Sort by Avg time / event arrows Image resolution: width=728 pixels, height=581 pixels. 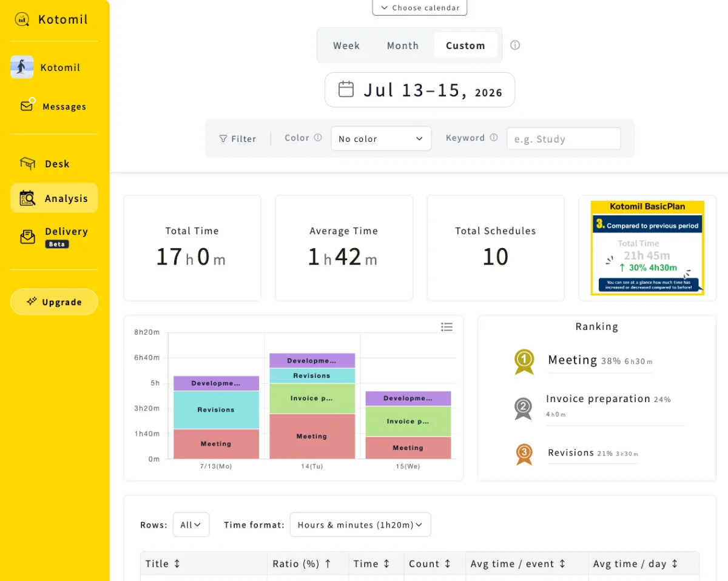tap(562, 563)
